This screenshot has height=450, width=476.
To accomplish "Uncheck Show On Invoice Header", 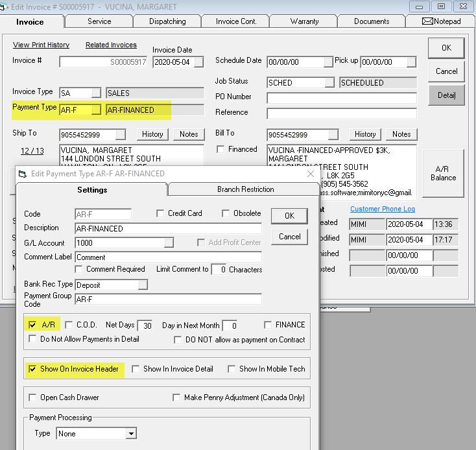I will [32, 369].
